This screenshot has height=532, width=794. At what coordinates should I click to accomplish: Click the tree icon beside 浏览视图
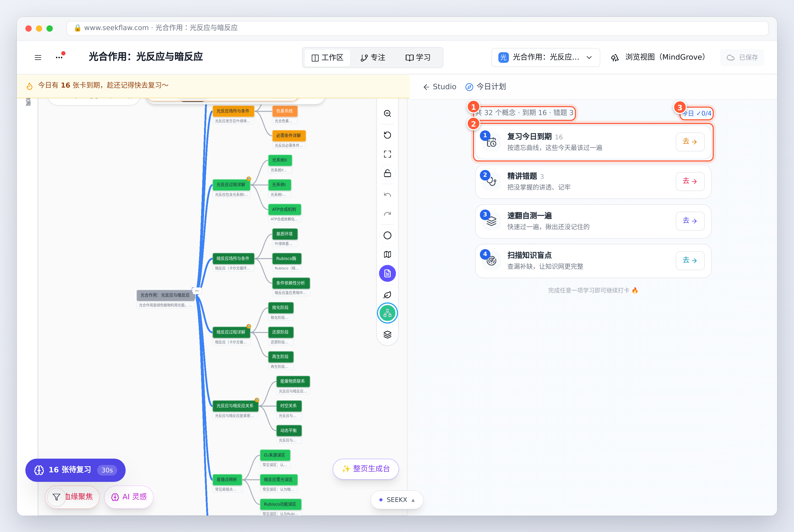point(615,58)
